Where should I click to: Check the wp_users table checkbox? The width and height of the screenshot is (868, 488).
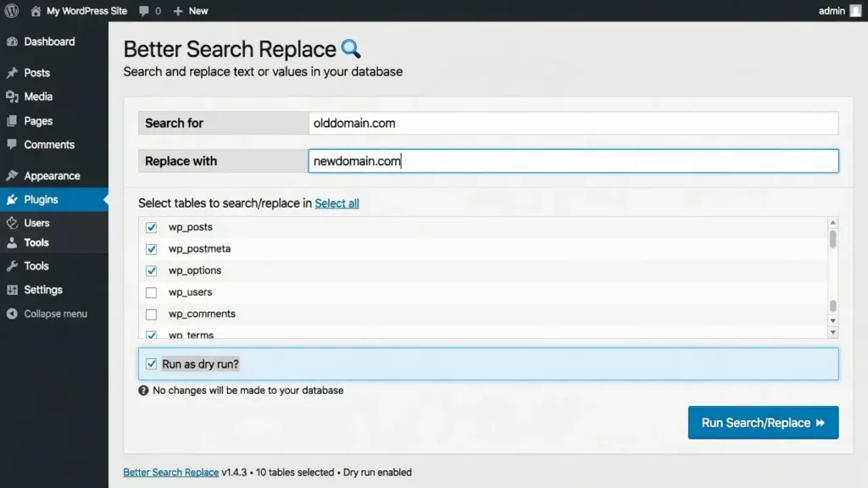(151, 292)
